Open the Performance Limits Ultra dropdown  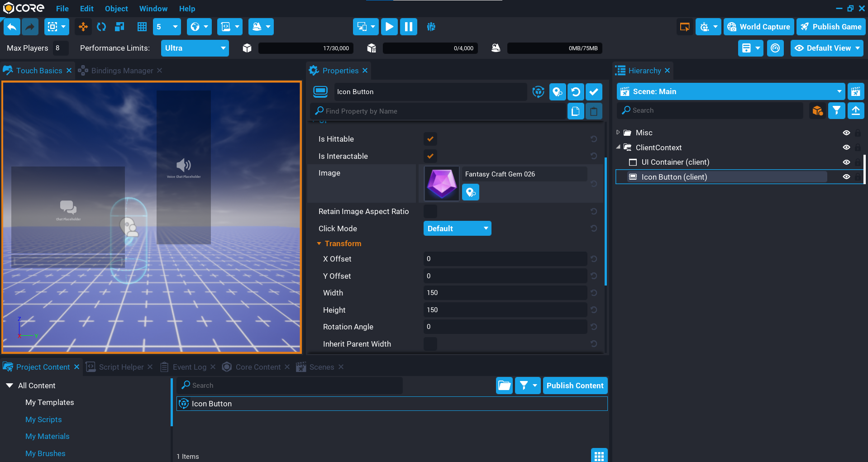click(195, 48)
